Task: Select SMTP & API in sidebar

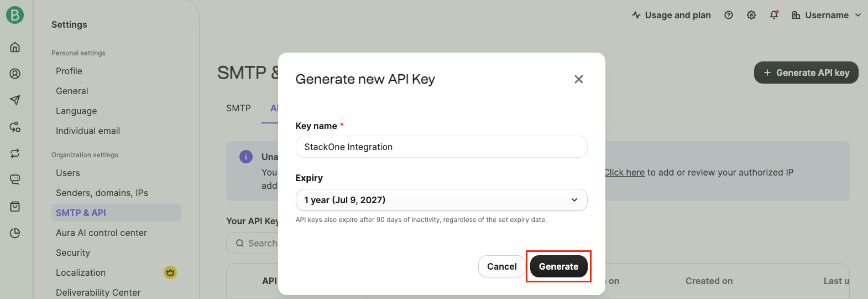Action: click(x=116, y=213)
